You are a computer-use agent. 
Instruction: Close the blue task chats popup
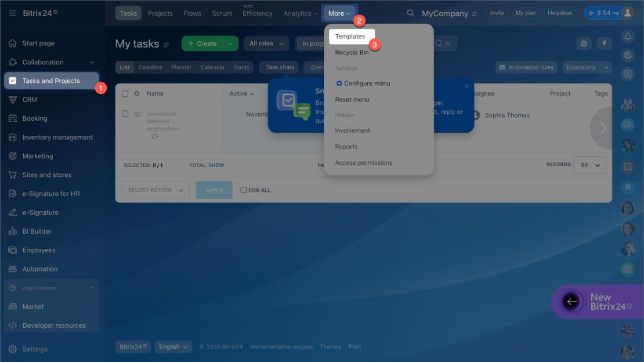466,86
